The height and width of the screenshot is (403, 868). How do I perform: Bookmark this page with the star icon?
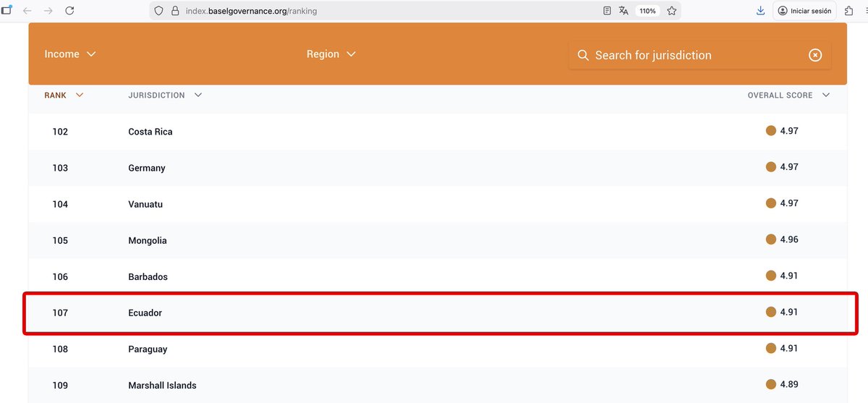click(x=672, y=11)
